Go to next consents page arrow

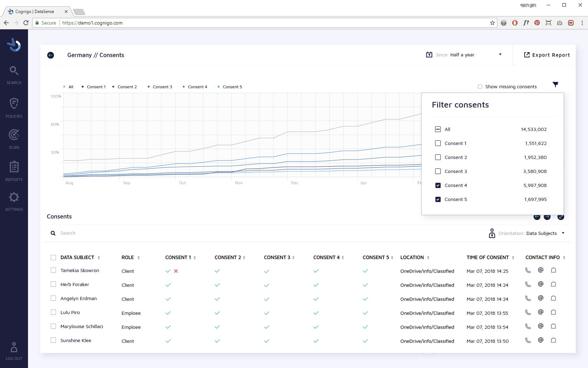click(x=547, y=217)
